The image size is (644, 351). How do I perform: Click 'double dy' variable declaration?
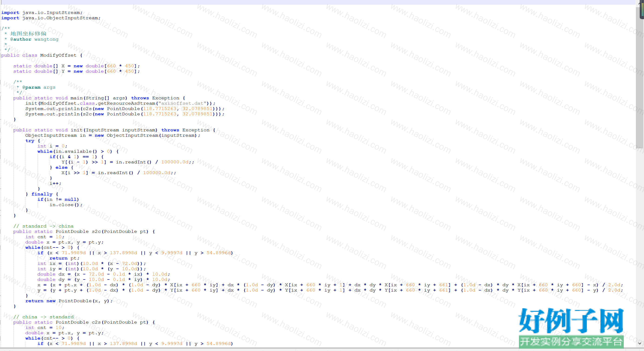click(x=51, y=279)
